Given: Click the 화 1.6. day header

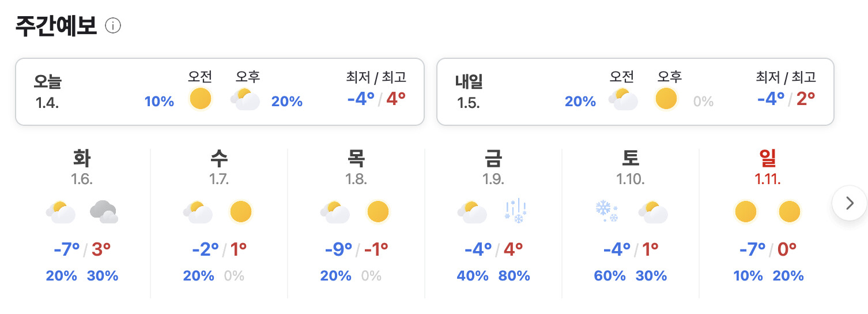Looking at the screenshot, I should pos(82,166).
